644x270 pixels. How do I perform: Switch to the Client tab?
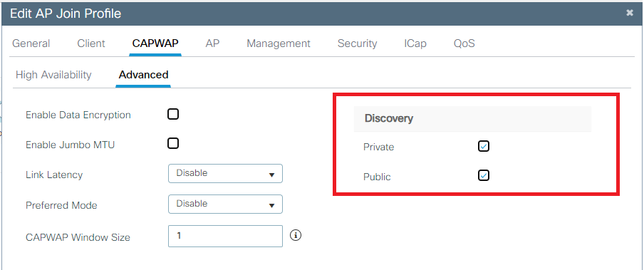pos(91,43)
